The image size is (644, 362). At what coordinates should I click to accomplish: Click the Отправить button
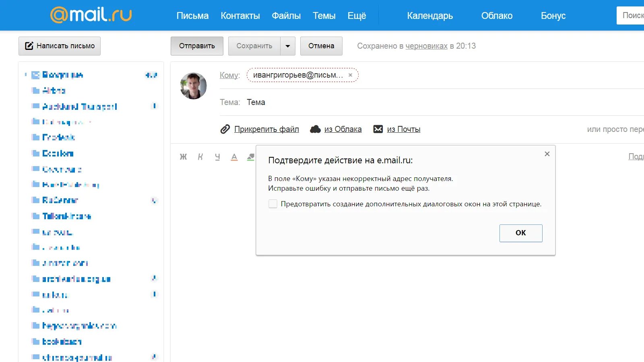coord(197,46)
